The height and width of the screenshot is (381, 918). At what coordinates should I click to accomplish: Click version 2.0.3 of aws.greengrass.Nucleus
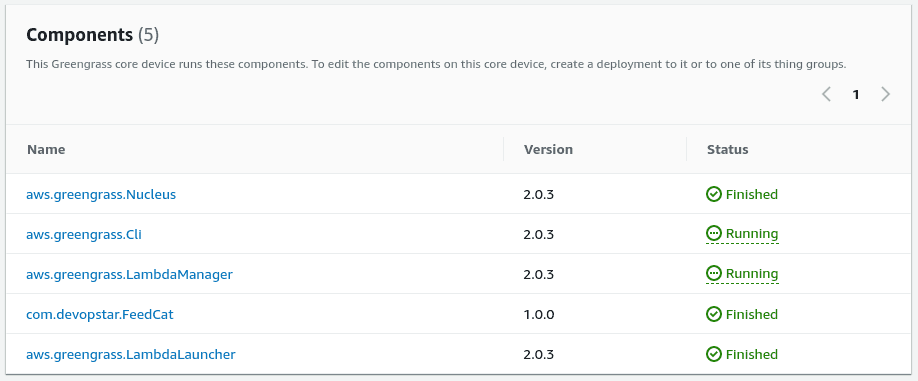point(539,194)
